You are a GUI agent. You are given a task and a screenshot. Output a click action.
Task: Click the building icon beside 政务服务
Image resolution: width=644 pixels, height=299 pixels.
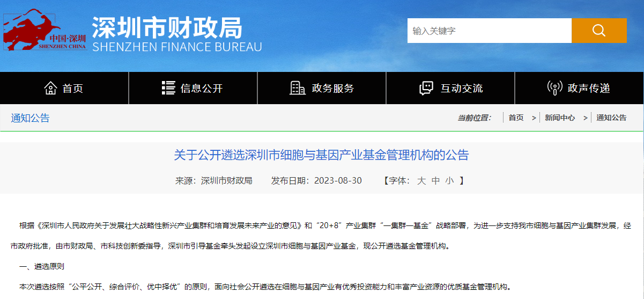pyautogui.click(x=297, y=88)
